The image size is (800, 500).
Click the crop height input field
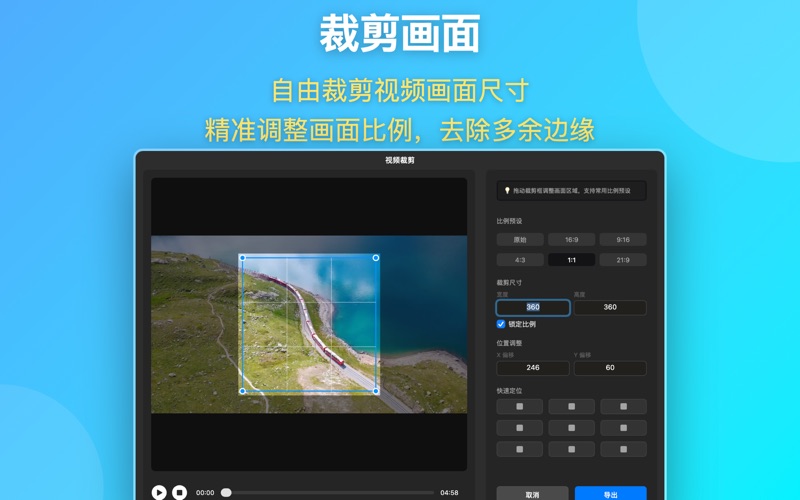click(610, 307)
